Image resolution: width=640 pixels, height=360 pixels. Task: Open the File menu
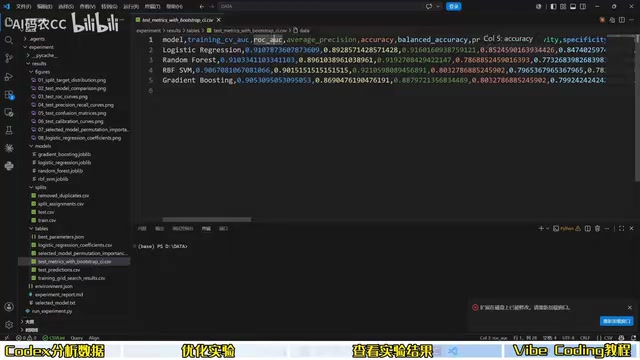coord(23,7)
